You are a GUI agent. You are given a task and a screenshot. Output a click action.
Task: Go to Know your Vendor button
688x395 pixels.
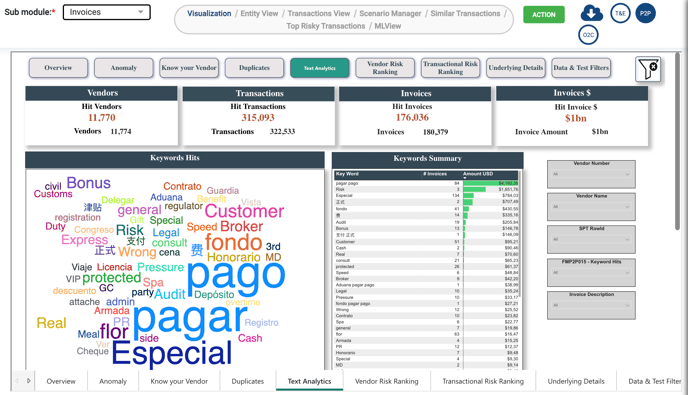point(189,68)
